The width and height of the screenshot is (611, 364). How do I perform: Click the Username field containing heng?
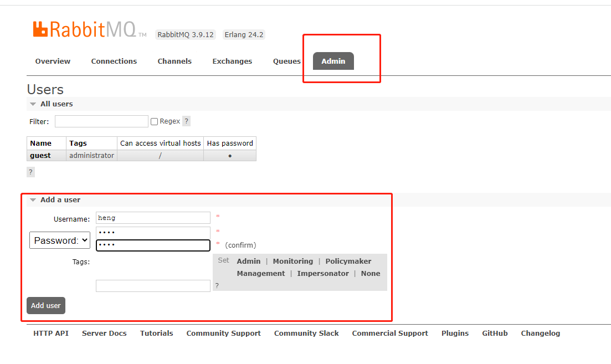click(153, 218)
